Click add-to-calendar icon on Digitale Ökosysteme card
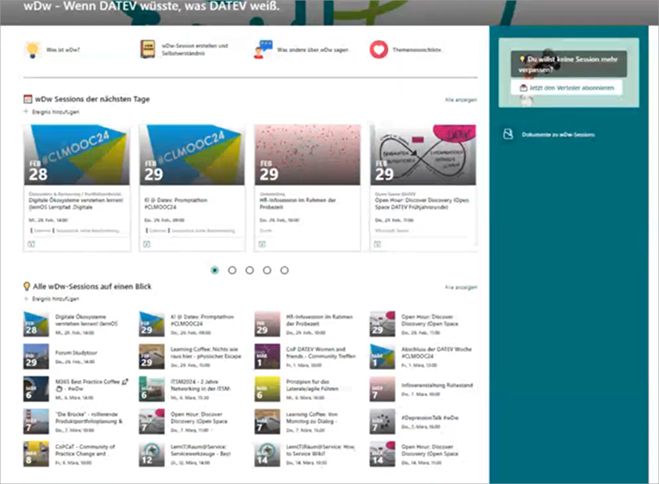The image size is (659, 484). [30, 242]
